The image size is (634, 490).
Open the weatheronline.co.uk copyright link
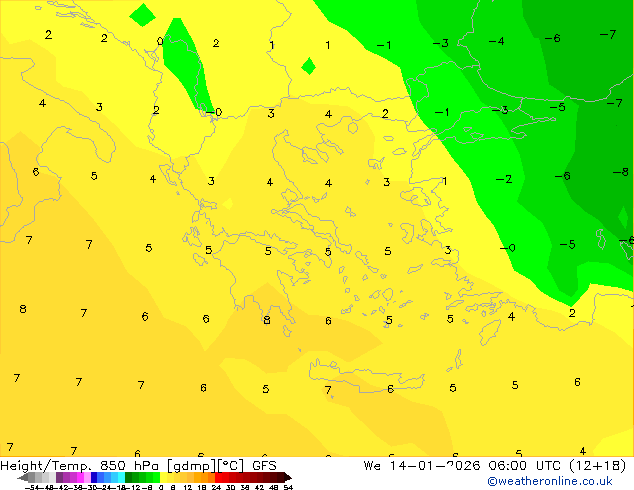pyautogui.click(x=549, y=481)
